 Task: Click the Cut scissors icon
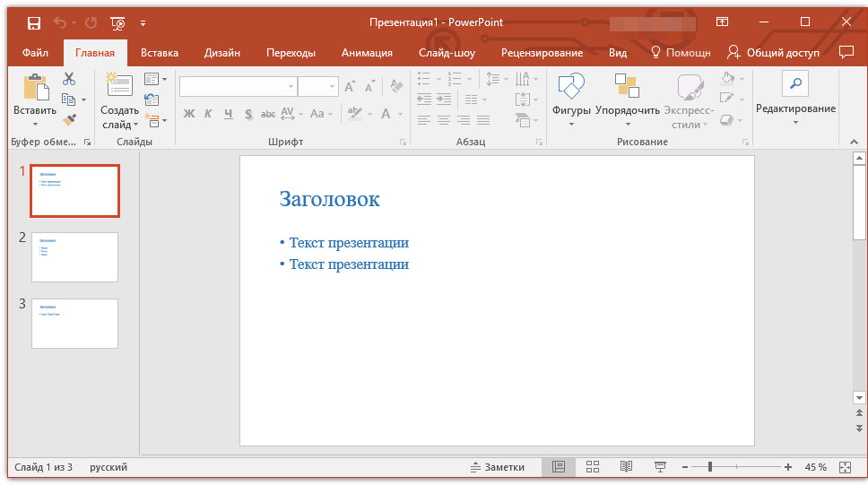click(x=69, y=79)
